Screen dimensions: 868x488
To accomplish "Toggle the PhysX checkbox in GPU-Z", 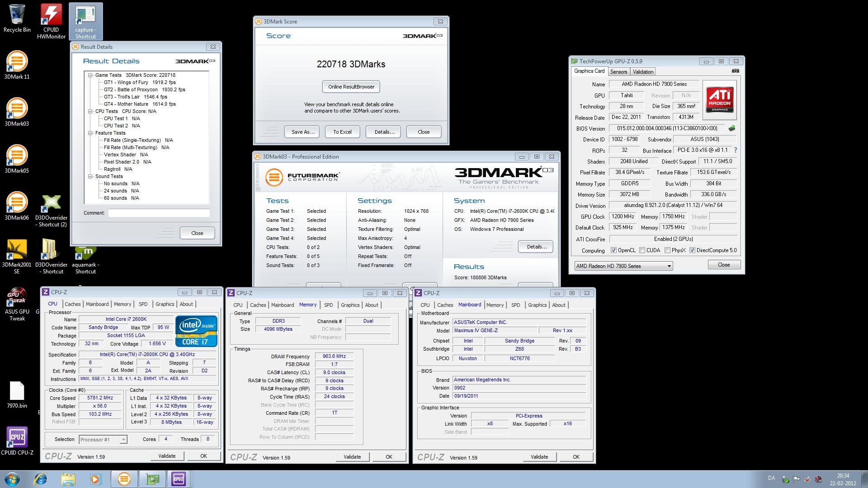I will coord(667,250).
